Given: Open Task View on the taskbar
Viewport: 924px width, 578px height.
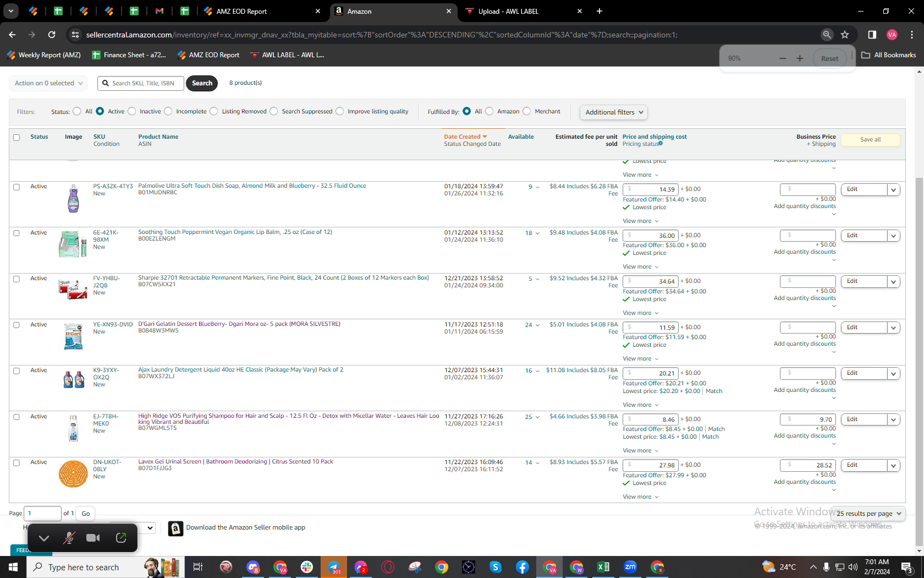Looking at the screenshot, I should [198, 567].
